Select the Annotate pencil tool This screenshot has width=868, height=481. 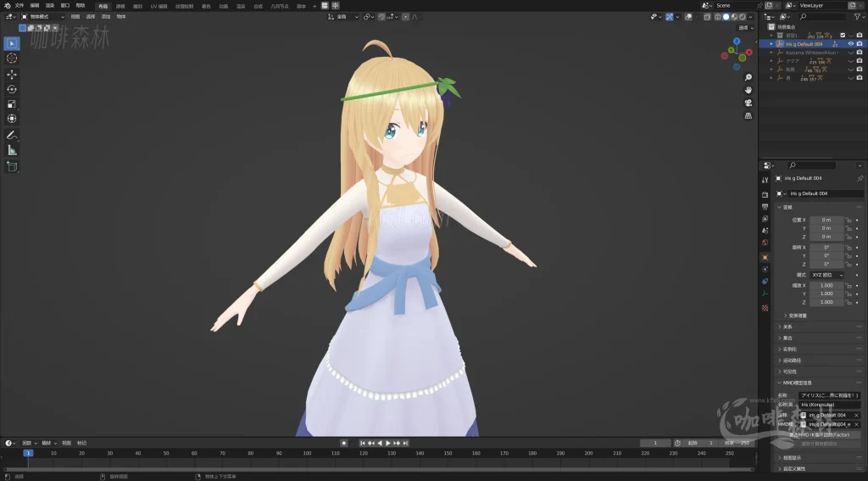(x=12, y=135)
